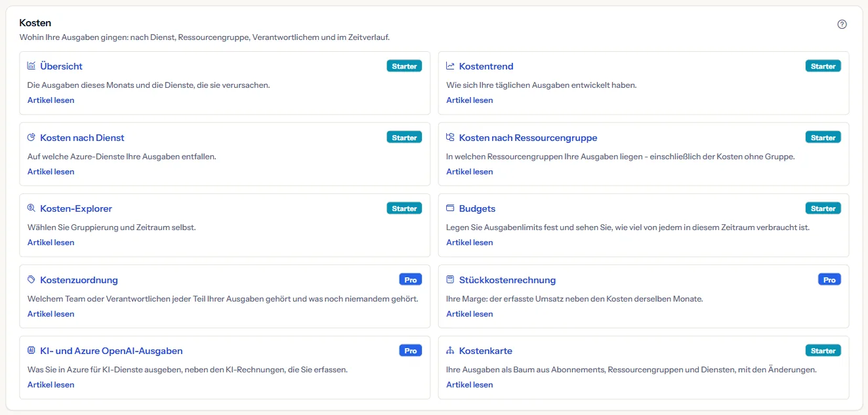Click Starter badge on Kosten-Explorer card
Screen dimensions: 868x415
point(404,208)
